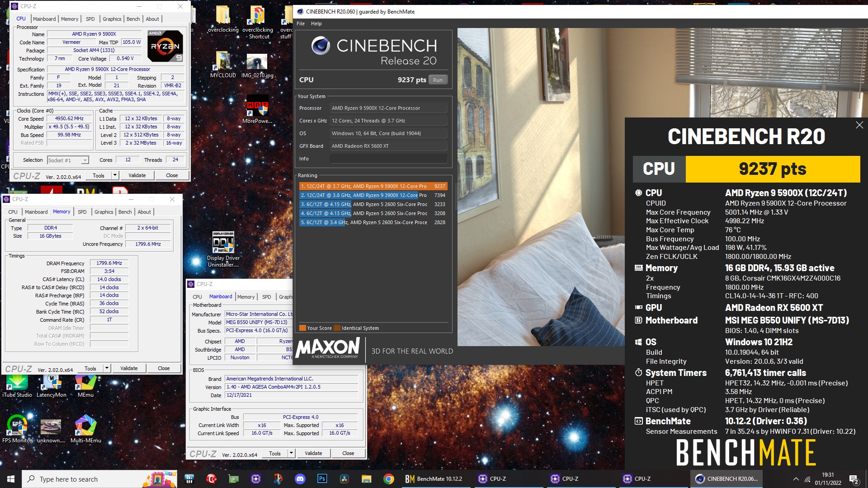Click the Memory section icon in BenchMate
The width and height of the screenshot is (868, 488).
point(638,268)
